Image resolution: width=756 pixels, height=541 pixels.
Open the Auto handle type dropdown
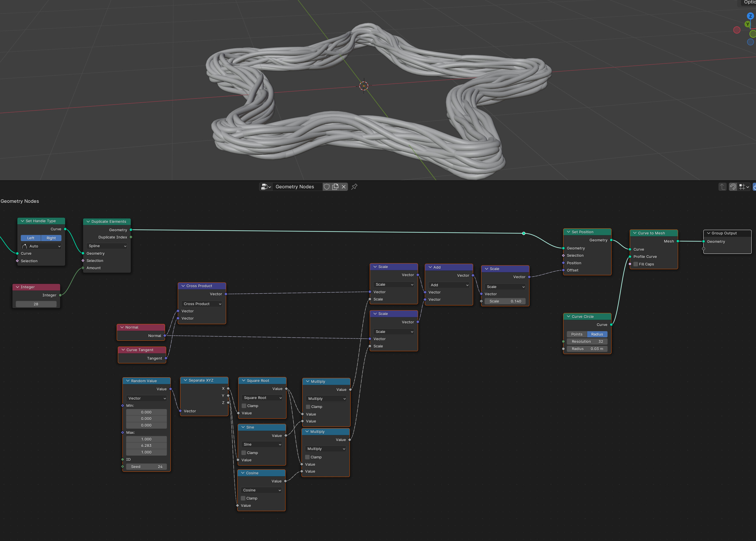point(41,246)
